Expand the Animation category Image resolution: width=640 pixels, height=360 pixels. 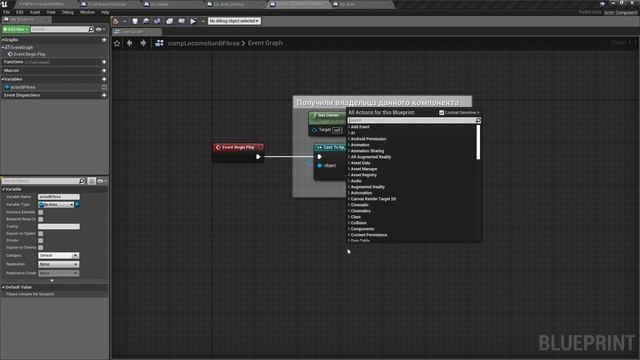349,145
